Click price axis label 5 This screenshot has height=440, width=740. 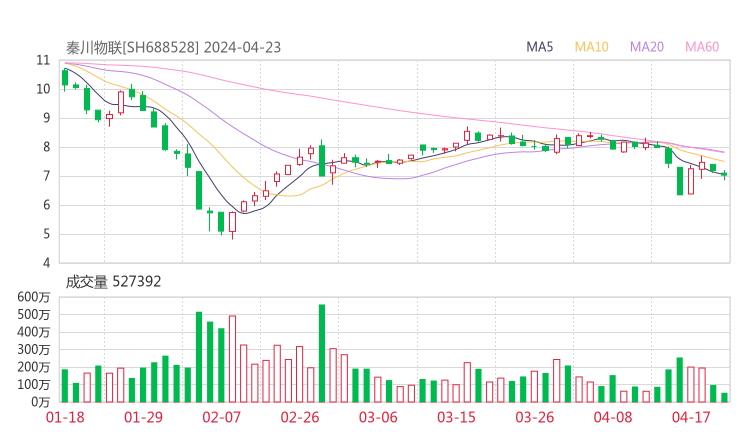coord(46,234)
